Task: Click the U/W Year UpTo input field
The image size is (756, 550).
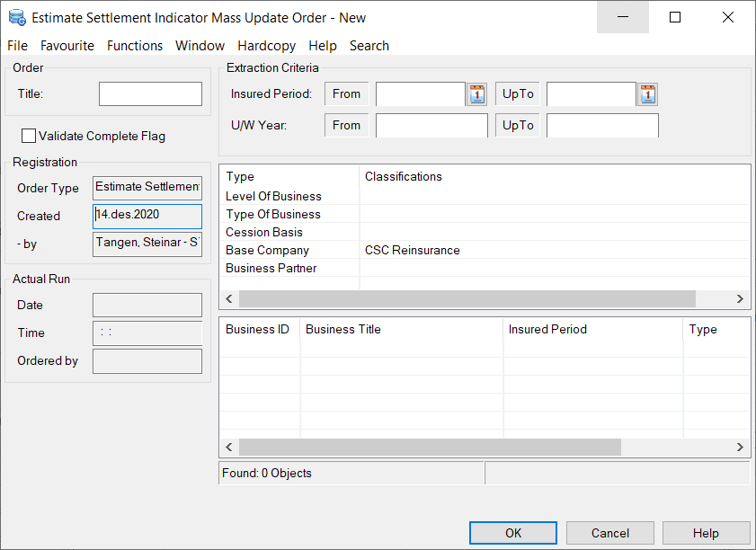Action: tap(602, 125)
